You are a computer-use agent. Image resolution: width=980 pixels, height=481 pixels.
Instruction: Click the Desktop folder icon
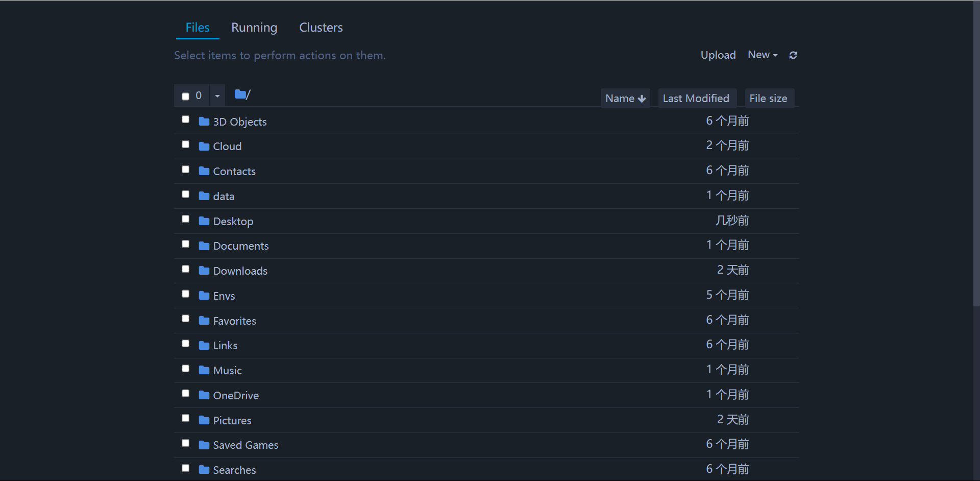click(x=204, y=221)
